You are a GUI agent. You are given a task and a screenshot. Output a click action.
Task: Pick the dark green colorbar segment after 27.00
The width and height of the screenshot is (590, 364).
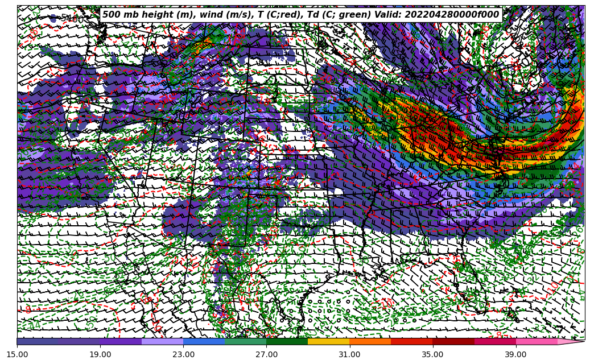pyautogui.click(x=287, y=341)
